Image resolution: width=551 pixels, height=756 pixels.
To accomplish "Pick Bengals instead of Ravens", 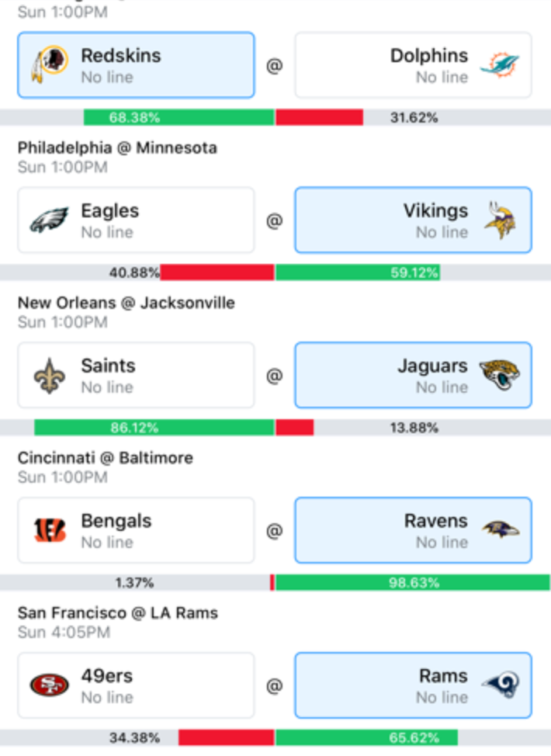I will pyautogui.click(x=136, y=530).
